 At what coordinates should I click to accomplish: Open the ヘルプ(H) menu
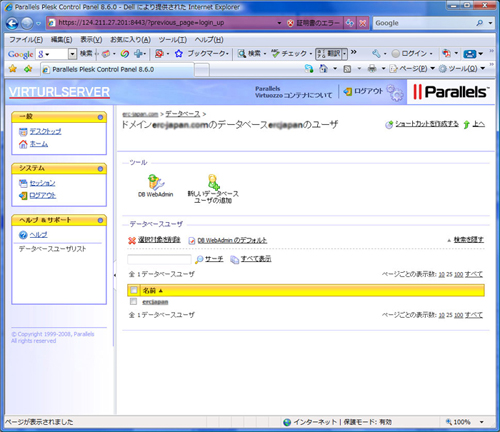point(209,40)
